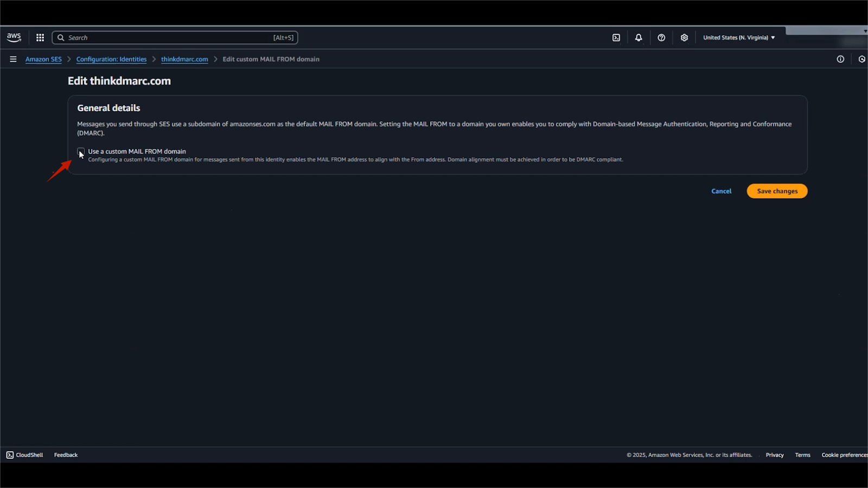Open the notifications bell
Viewport: 868px width, 488px height.
639,37
